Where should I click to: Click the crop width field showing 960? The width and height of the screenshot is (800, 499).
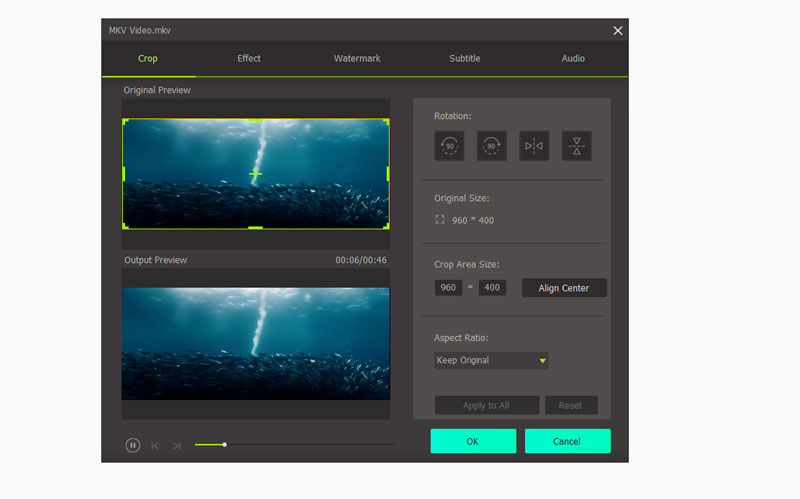coord(448,288)
